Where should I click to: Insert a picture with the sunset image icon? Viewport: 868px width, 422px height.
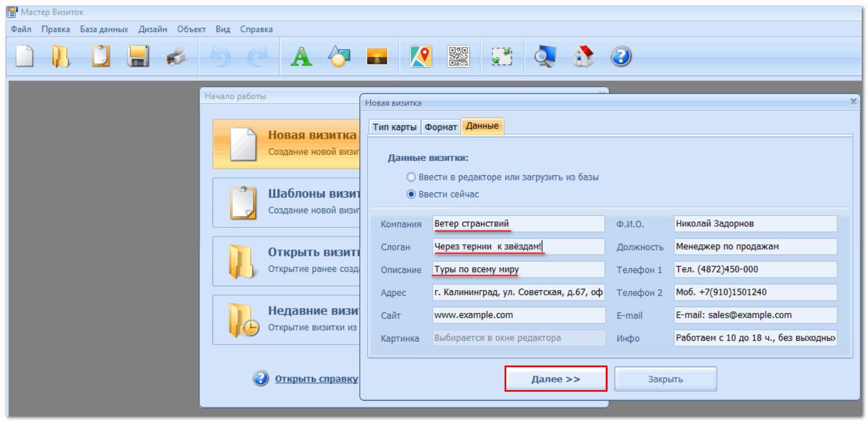click(x=377, y=56)
